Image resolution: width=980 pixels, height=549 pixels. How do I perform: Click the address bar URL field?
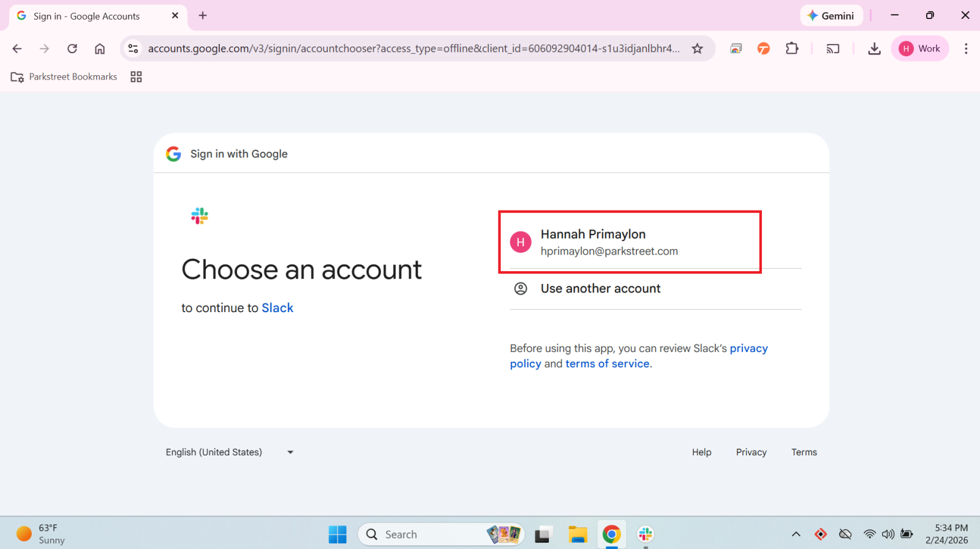(x=413, y=49)
